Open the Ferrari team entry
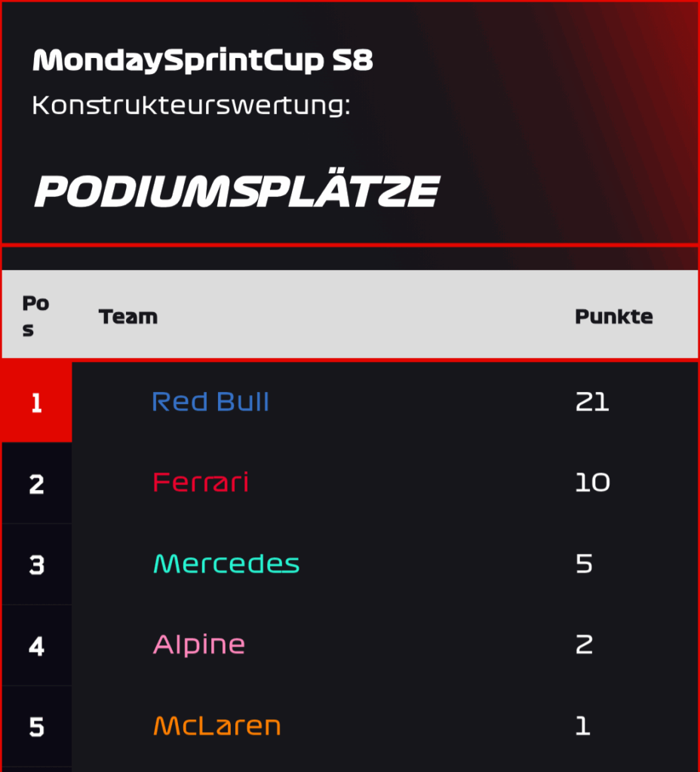 [201, 482]
